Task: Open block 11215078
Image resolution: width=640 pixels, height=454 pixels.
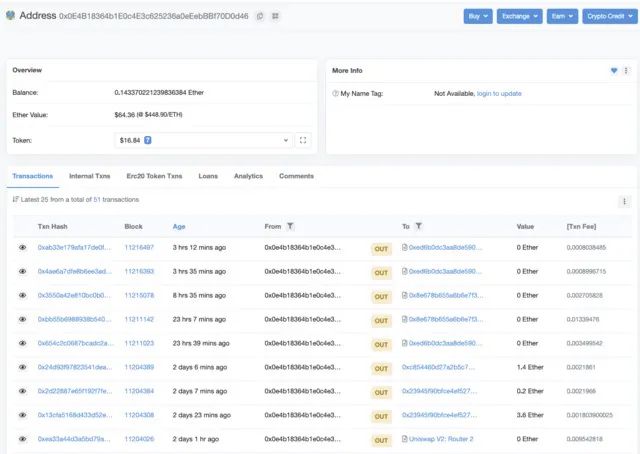Action: 139,295
